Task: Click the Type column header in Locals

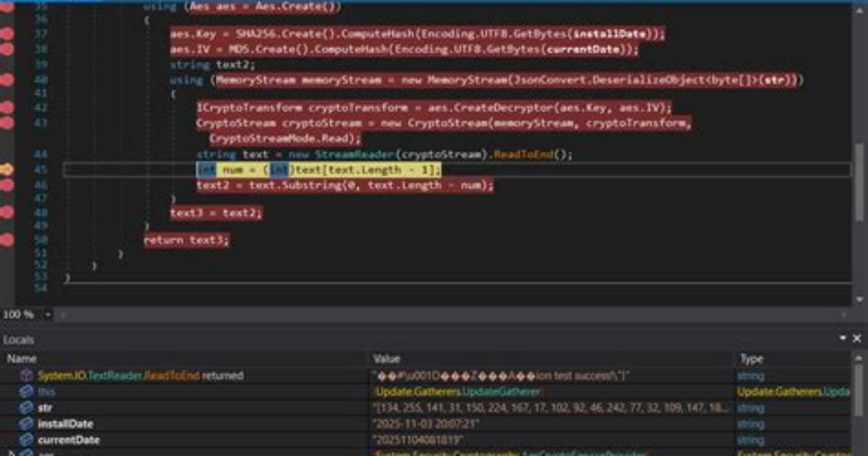Action: pos(751,359)
